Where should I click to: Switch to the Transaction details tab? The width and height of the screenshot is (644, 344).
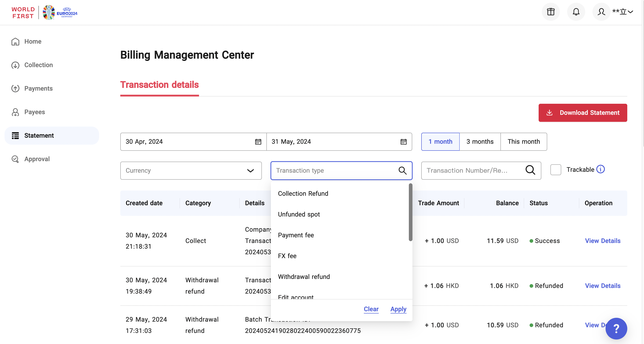(x=159, y=85)
